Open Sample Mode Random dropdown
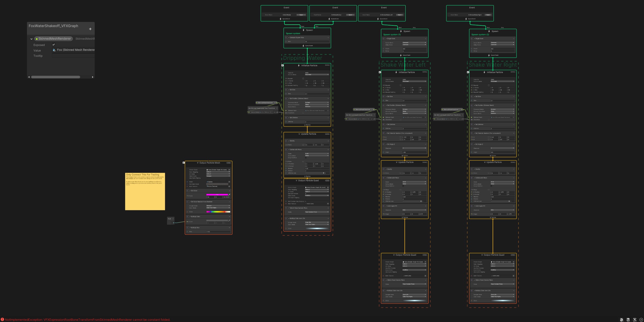644x322 pixels. click(218, 206)
